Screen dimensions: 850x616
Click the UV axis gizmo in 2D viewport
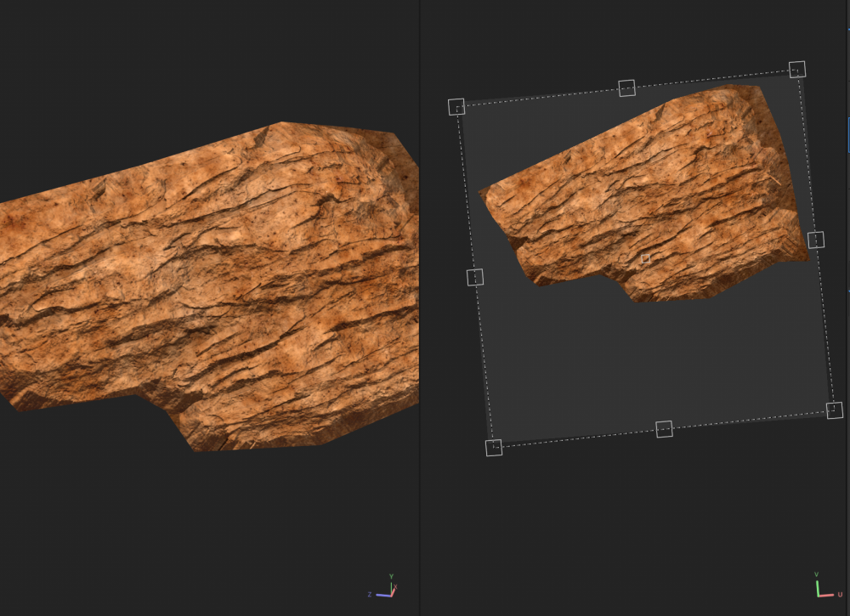828,585
